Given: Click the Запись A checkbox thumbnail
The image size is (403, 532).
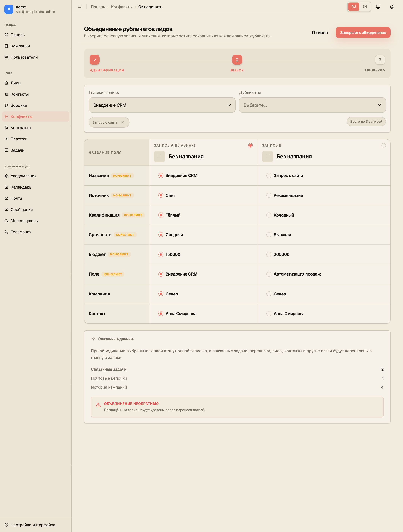Looking at the screenshot, I should [159, 157].
